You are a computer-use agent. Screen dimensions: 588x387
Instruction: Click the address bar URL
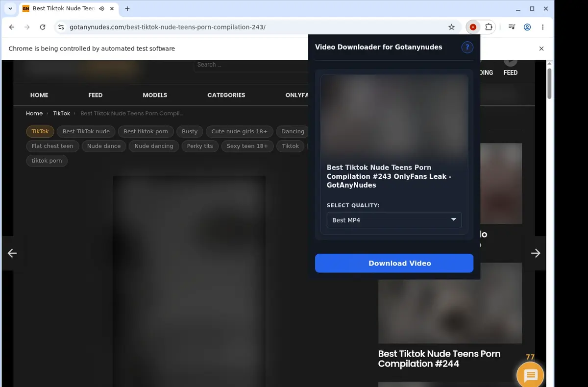168,27
